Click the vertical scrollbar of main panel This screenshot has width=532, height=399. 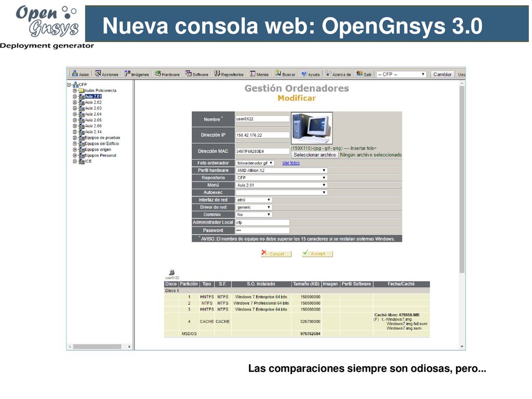(x=462, y=179)
